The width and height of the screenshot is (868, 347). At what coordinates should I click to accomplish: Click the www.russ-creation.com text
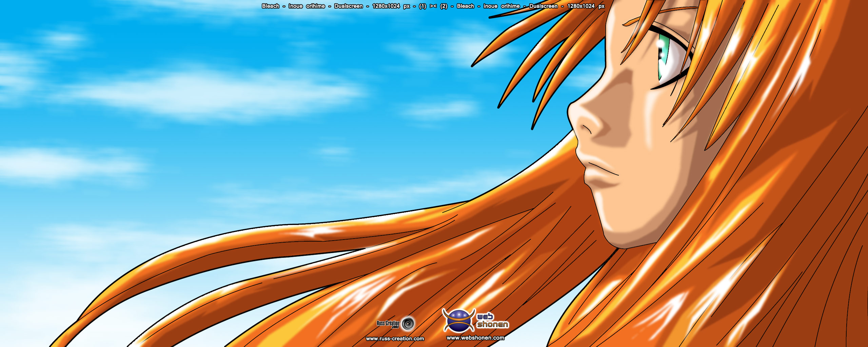(x=395, y=339)
